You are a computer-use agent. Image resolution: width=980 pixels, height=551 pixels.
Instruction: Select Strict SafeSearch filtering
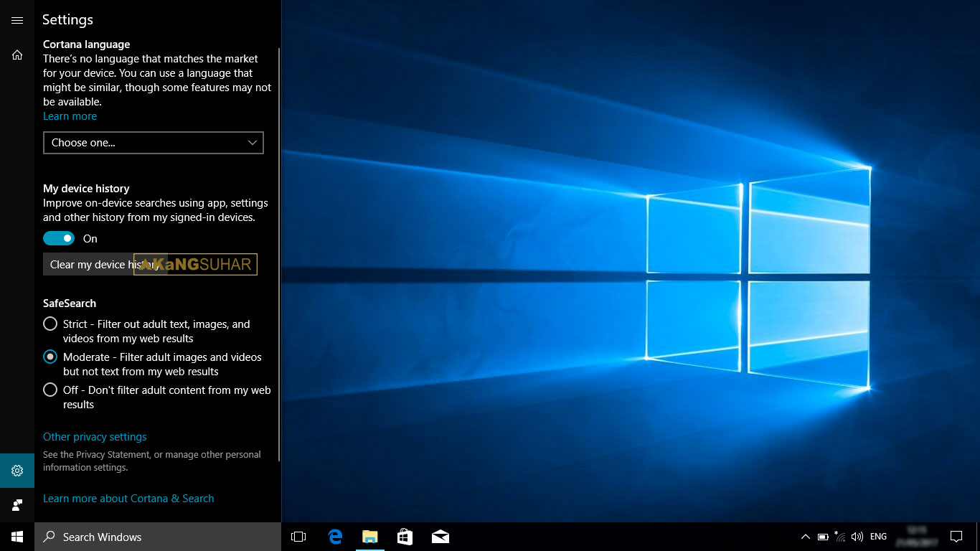tap(50, 324)
